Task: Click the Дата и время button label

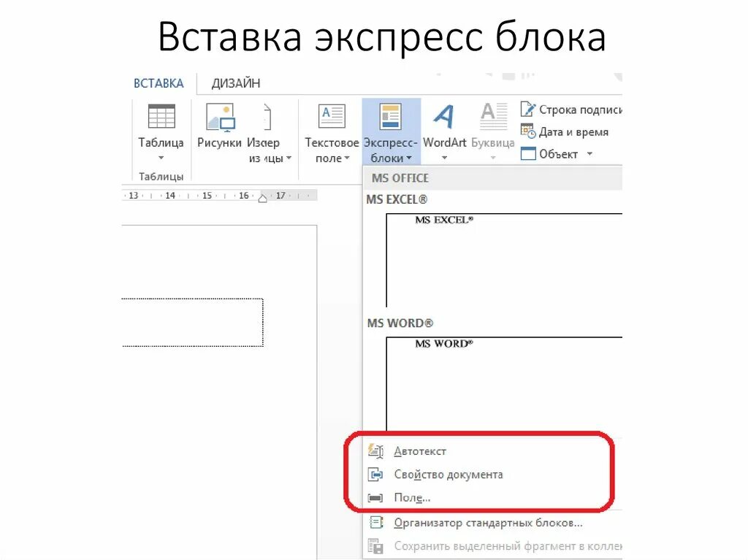Action: click(573, 132)
